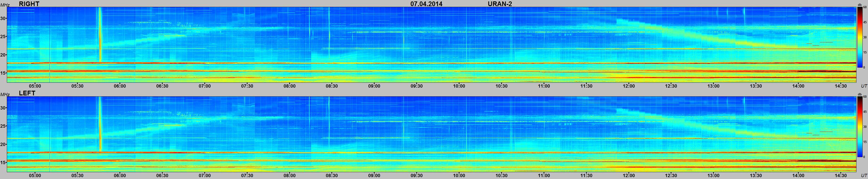The height and width of the screenshot is (179, 868).
Task: Click the 30 MHz tick of LEFT panel
Action: pos(3,108)
